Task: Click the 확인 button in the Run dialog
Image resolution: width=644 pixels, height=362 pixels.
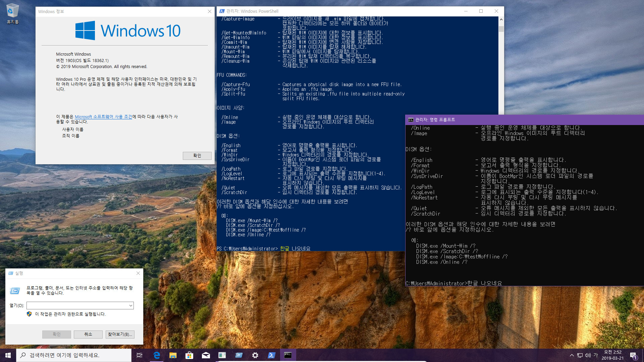Action: click(x=57, y=334)
